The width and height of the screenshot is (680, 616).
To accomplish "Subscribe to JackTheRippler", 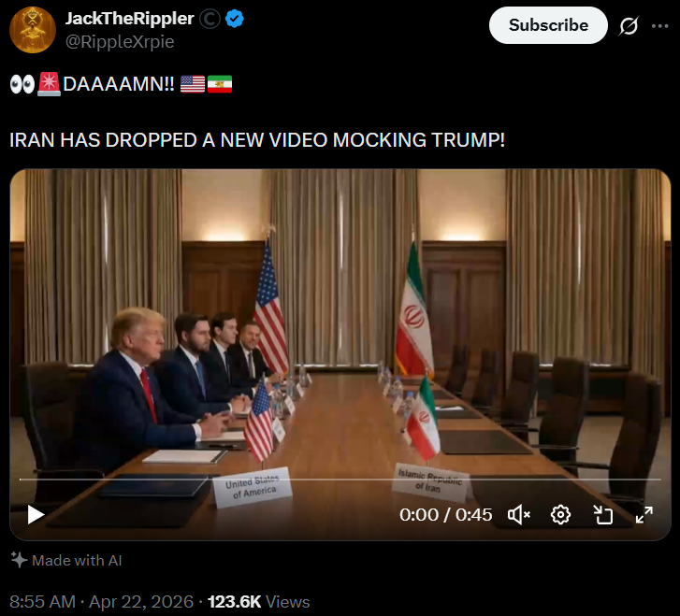I will click(x=548, y=25).
